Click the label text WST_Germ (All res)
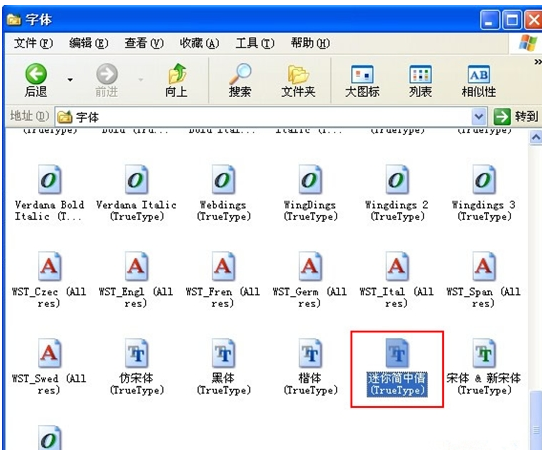The height and width of the screenshot is (450, 542). pos(310,297)
